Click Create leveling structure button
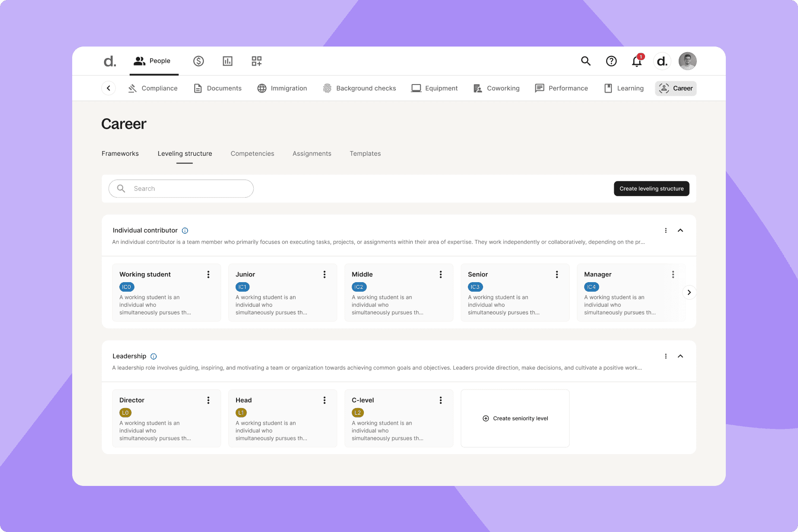The height and width of the screenshot is (532, 798). 651,189
